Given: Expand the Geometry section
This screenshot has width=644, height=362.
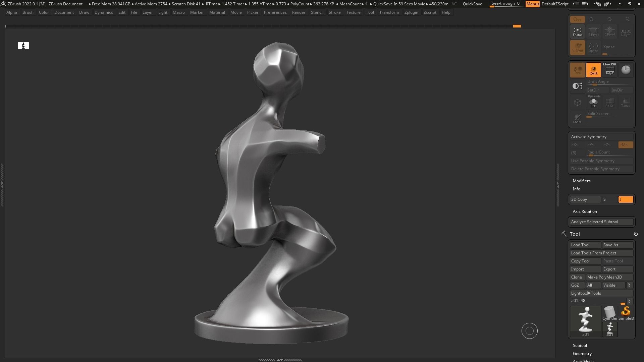Looking at the screenshot, I should pos(582,354).
